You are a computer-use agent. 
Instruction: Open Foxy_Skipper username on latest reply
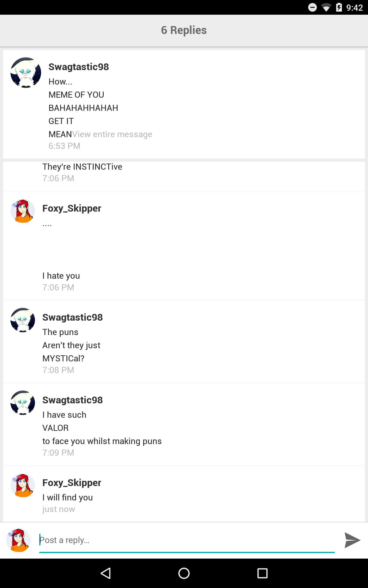point(72,483)
